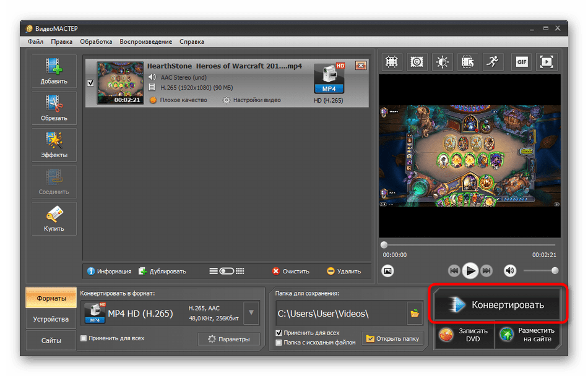Open Настройки видео video settings link
This screenshot has width=588, height=376.
(x=252, y=100)
